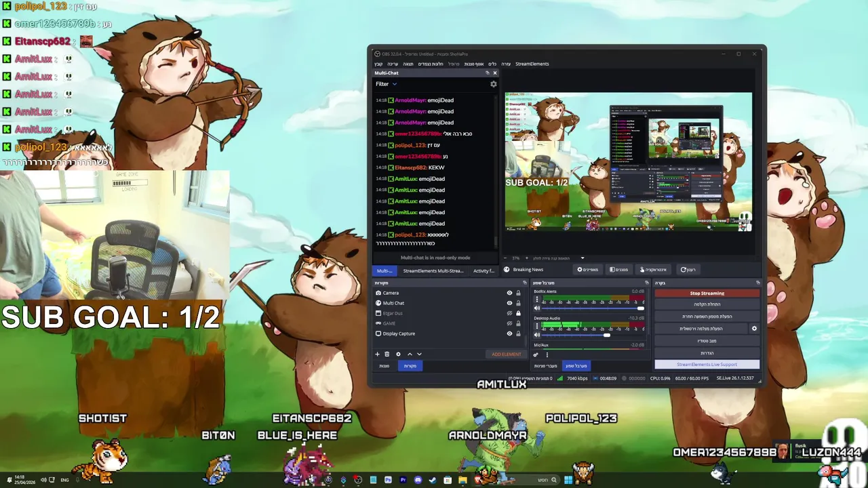This screenshot has height=488, width=868.
Task: Toggle the lock on Display Capture source
Action: click(518, 333)
